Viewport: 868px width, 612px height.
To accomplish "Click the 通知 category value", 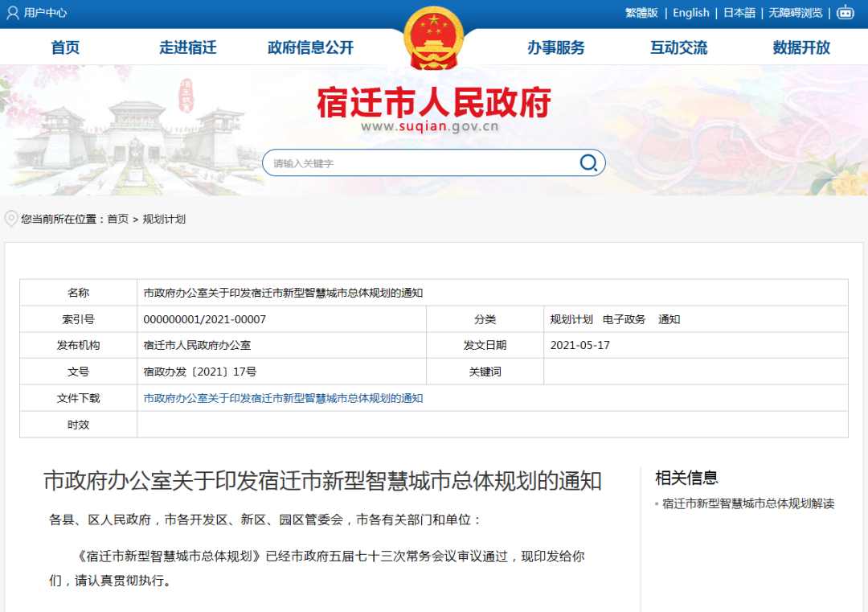I will coord(669,319).
